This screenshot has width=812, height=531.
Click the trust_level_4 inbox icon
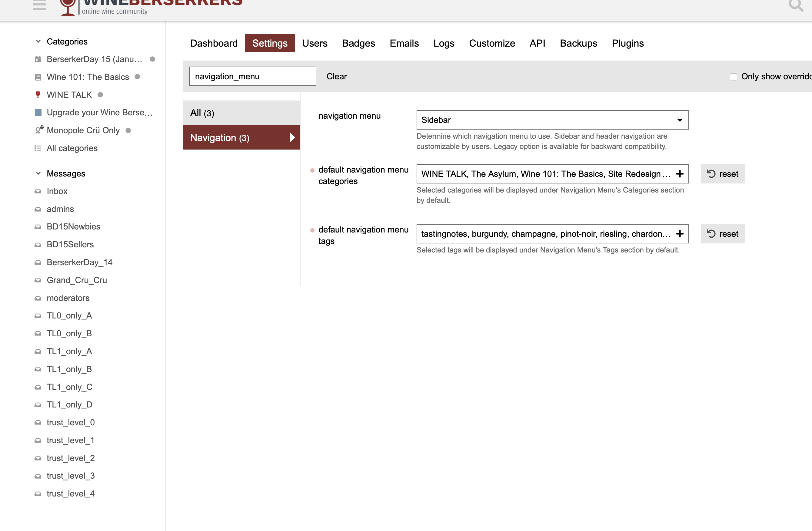(x=38, y=494)
